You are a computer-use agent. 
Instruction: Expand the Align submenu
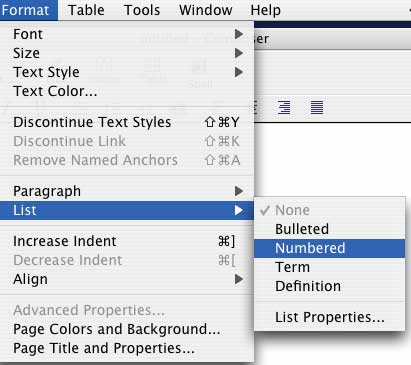(127, 279)
